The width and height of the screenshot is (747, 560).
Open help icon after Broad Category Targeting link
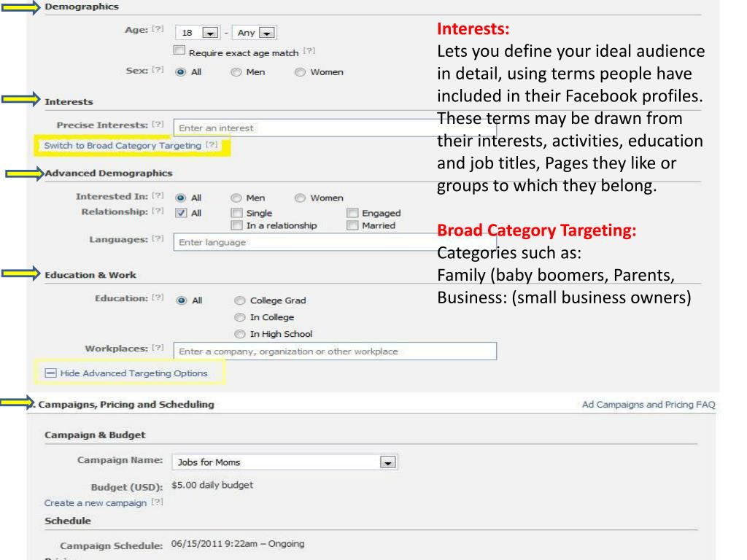point(212,145)
